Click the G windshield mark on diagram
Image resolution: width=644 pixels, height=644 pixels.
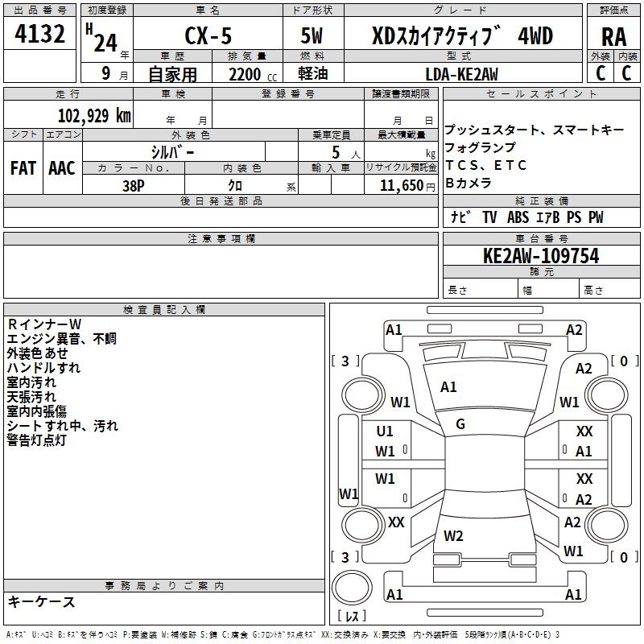(460, 424)
